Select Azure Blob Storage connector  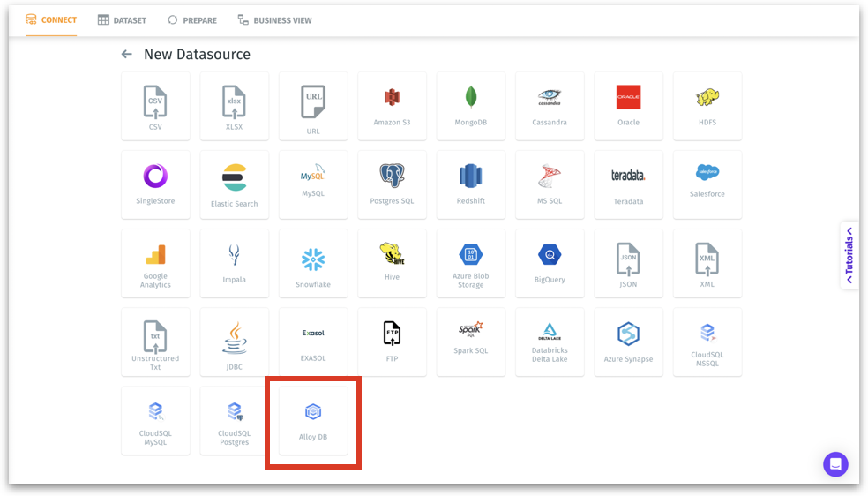471,264
